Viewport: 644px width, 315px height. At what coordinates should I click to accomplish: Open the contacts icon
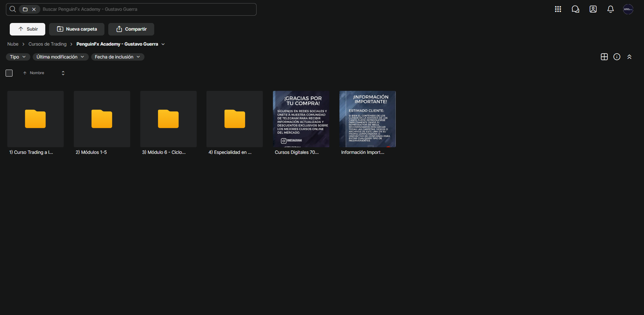(593, 9)
